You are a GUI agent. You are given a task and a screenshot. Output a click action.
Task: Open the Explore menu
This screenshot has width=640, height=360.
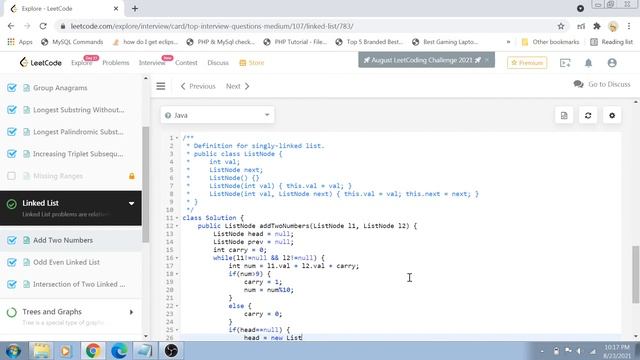click(81, 62)
